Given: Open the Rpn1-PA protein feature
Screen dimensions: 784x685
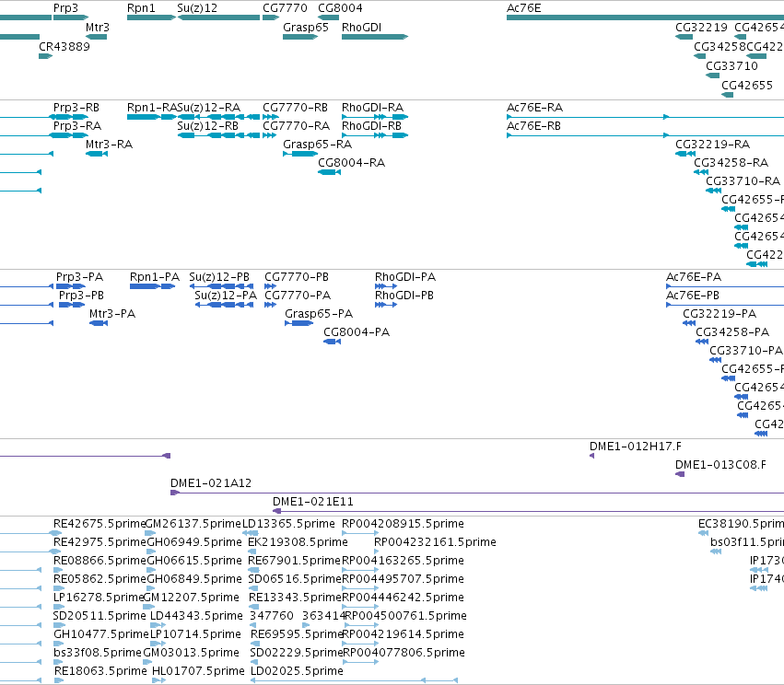Looking at the screenshot, I should click(153, 286).
